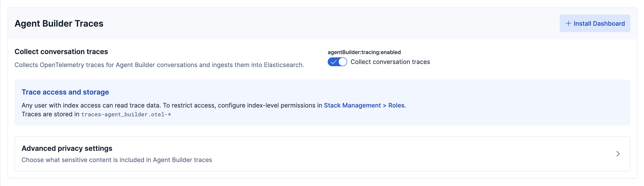The height and width of the screenshot is (186, 644).
Task: Click the Install Dashboard button
Action: coord(594,24)
